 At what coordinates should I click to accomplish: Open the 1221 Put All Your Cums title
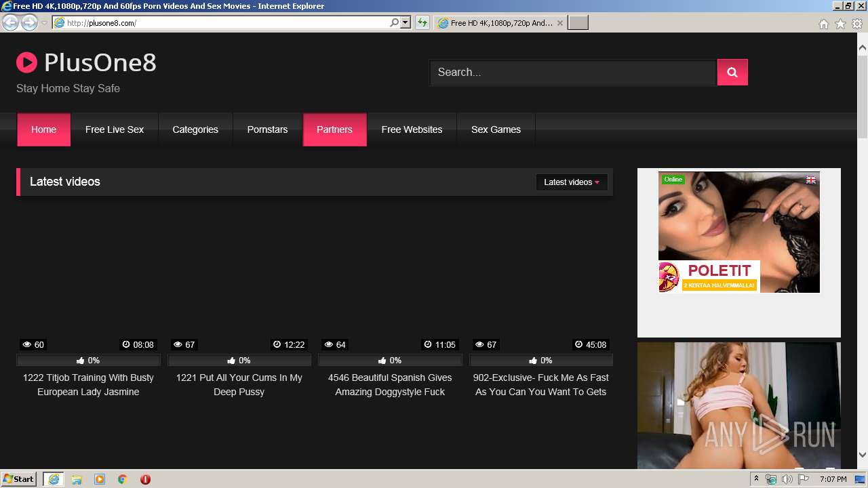tap(239, 385)
